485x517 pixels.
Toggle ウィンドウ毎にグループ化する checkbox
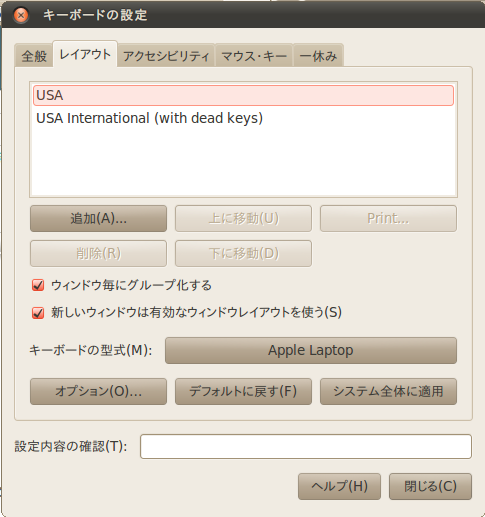point(38,286)
